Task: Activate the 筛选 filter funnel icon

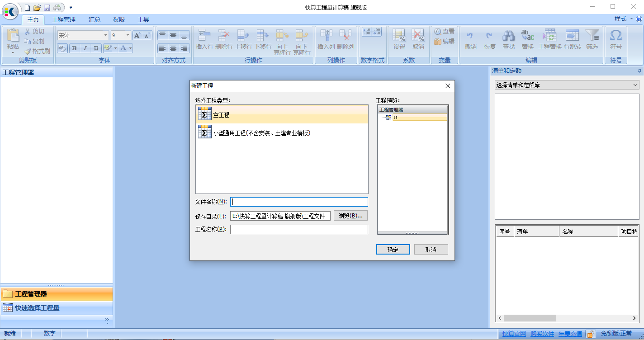Action: point(592,40)
